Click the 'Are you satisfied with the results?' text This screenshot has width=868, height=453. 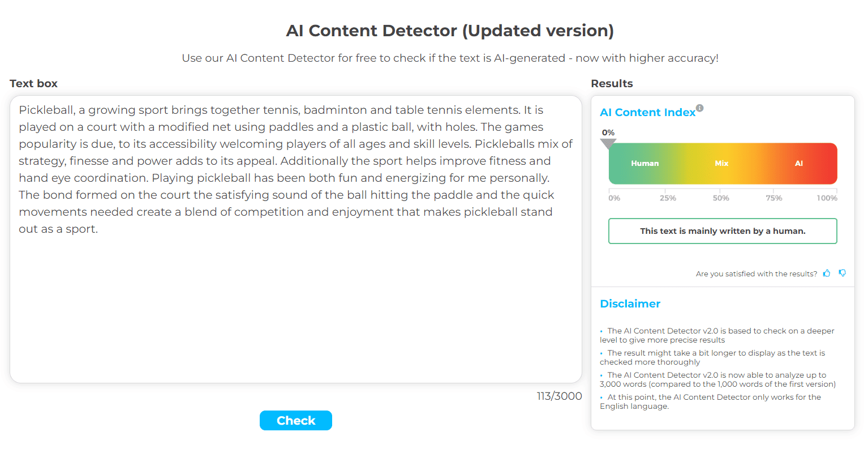pyautogui.click(x=756, y=274)
